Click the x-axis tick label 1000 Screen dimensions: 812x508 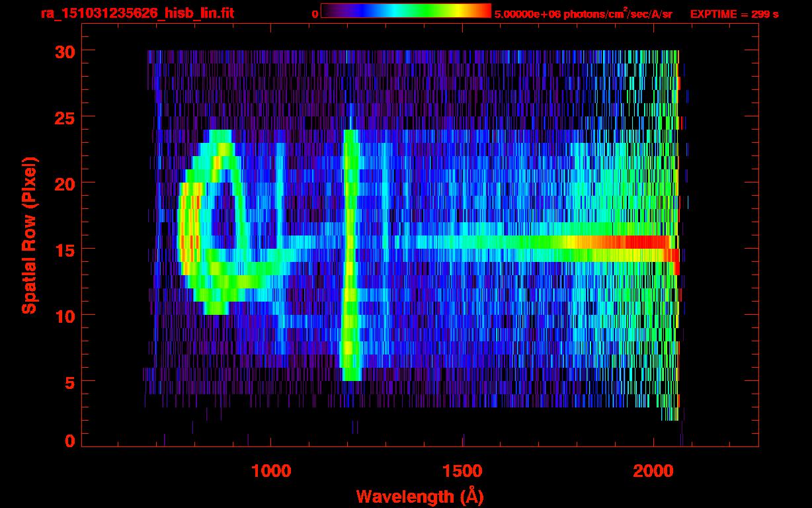(x=271, y=471)
